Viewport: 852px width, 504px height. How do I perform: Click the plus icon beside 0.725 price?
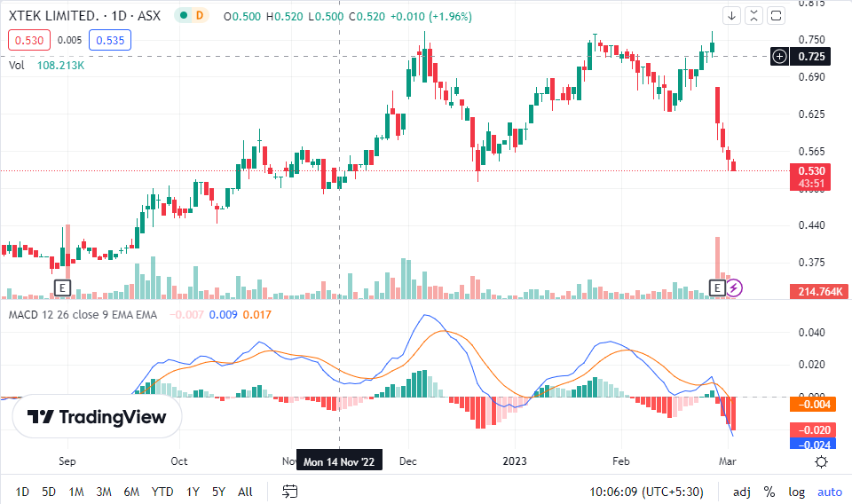779,57
